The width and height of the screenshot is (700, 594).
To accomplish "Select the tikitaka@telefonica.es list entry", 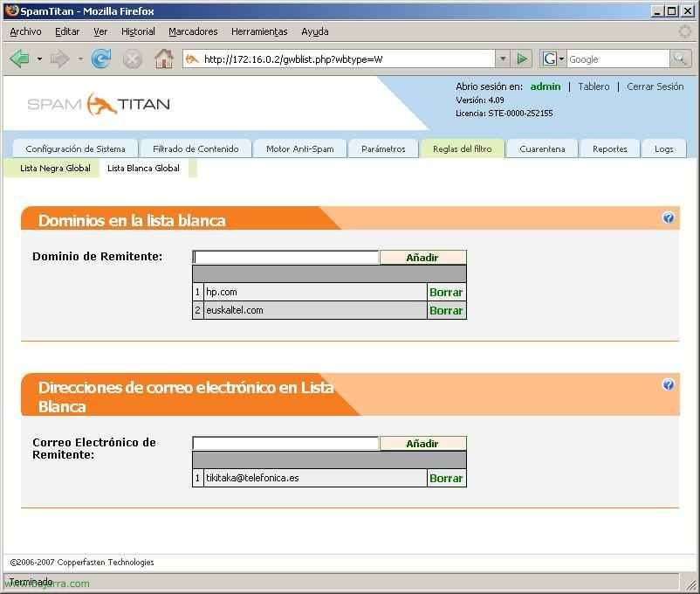I will 315,478.
